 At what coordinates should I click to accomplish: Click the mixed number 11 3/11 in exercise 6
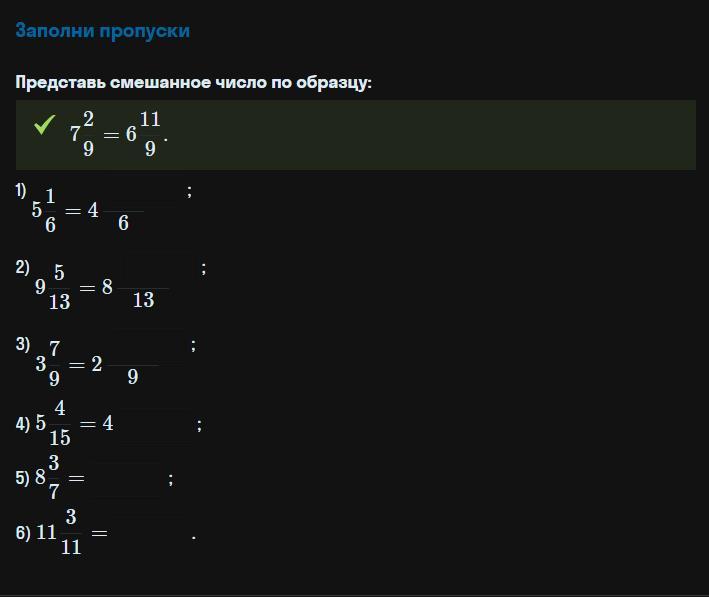click(59, 532)
